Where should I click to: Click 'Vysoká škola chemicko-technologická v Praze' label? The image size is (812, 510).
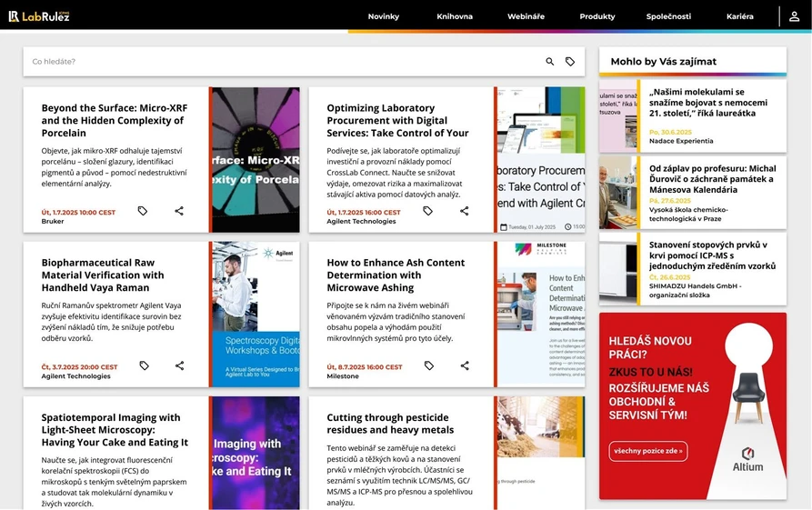(x=688, y=215)
